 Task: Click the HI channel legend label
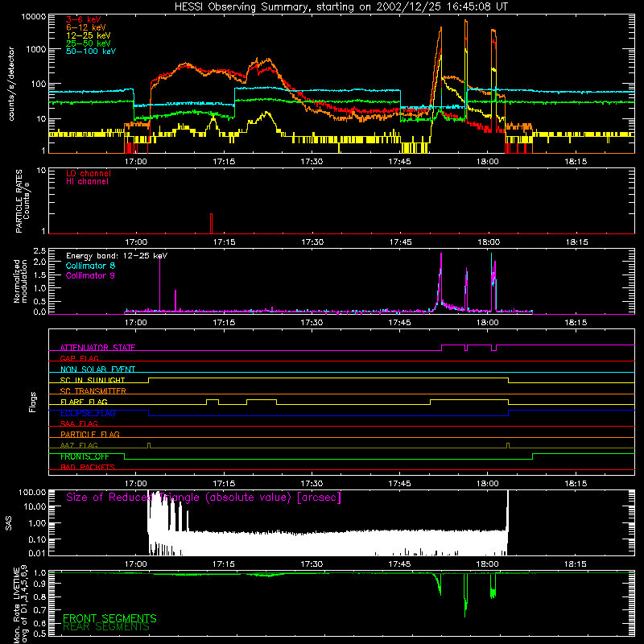[x=87, y=182]
